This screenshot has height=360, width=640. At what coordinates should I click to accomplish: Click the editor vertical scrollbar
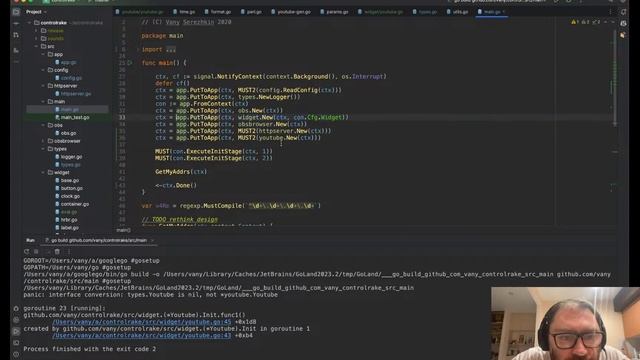coord(614,78)
